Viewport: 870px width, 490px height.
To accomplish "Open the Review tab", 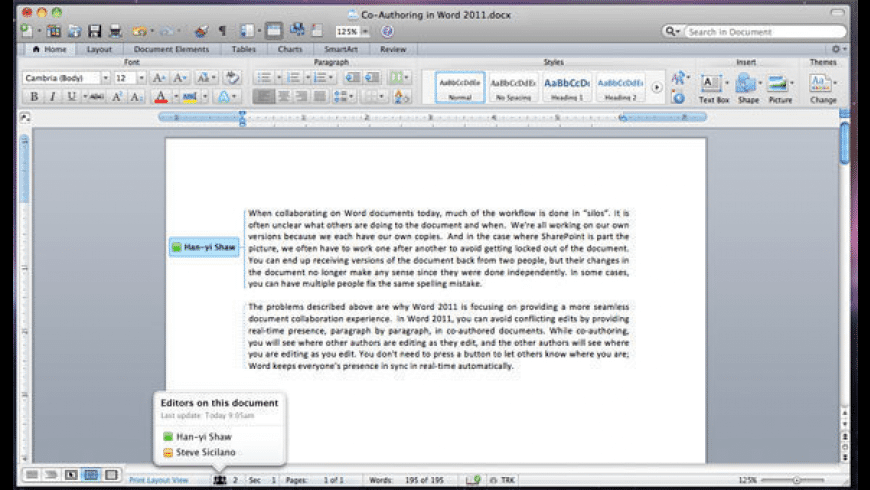I will coord(393,49).
